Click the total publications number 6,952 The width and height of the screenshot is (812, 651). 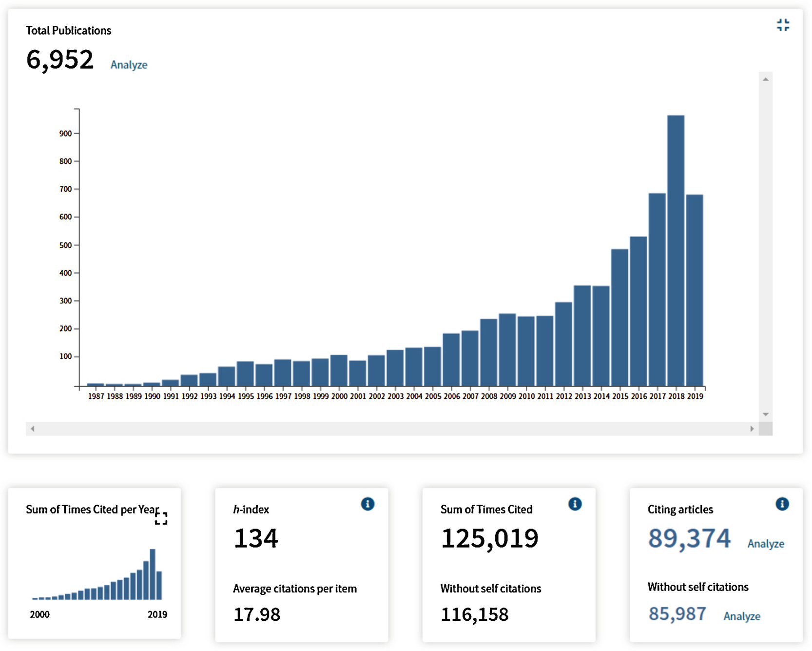[x=59, y=60]
